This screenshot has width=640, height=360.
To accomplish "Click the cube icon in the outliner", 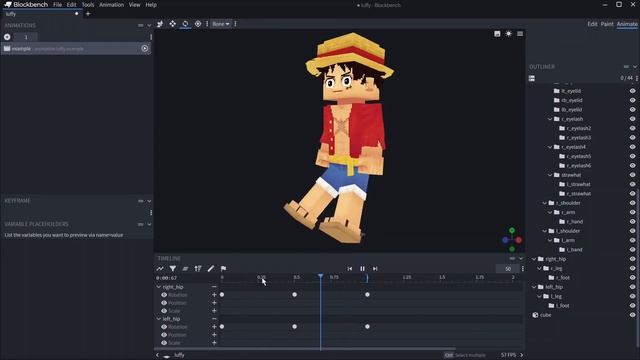I will 536,315.
